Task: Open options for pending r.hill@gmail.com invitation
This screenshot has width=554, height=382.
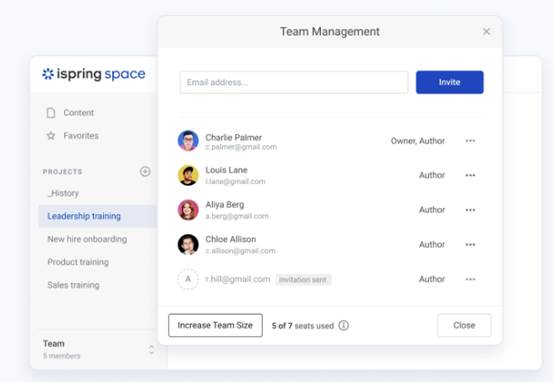Action: click(x=470, y=279)
